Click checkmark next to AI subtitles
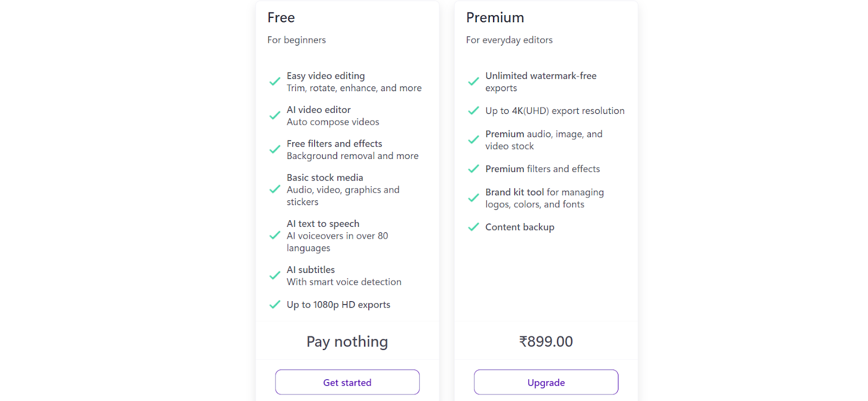 click(275, 276)
